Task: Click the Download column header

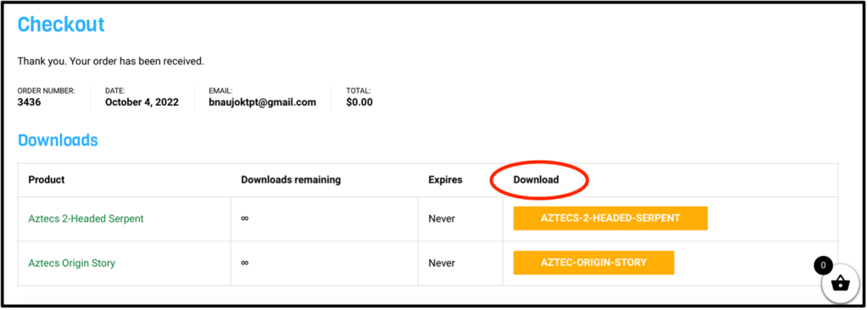Action: [x=536, y=180]
